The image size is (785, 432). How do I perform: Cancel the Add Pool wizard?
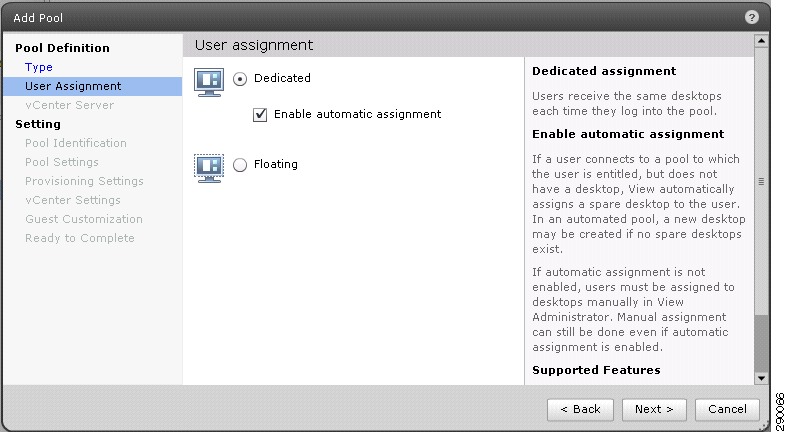tap(727, 409)
